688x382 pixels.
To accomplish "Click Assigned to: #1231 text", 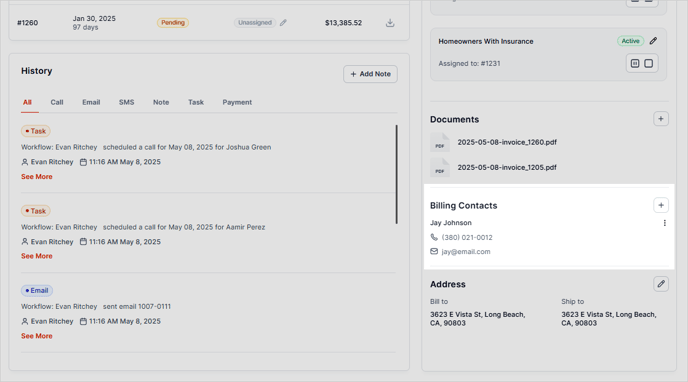I will (x=469, y=64).
